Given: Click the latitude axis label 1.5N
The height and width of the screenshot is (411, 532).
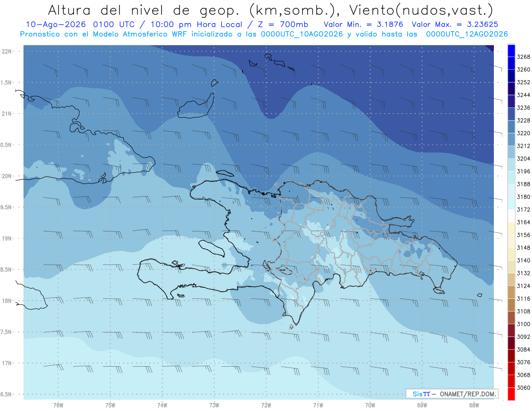Looking at the screenshot, I should click(6, 82).
